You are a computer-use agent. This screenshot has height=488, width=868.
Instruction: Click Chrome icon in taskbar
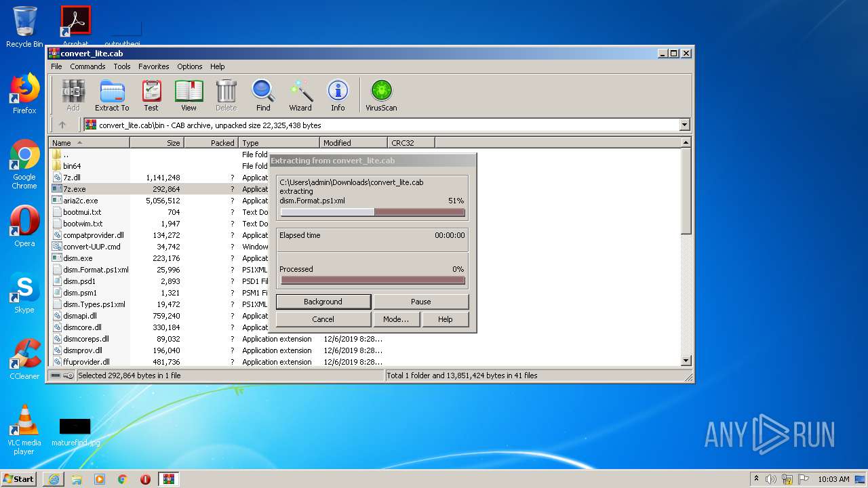coord(123,479)
